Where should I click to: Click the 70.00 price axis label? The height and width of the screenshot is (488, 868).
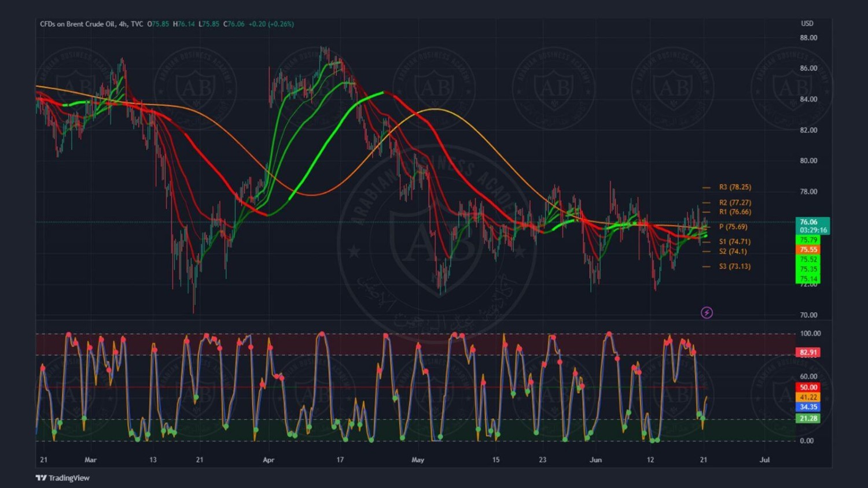click(x=808, y=315)
